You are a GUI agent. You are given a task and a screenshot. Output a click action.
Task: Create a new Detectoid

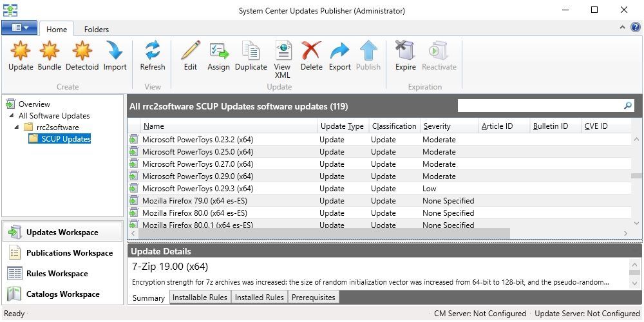82,56
